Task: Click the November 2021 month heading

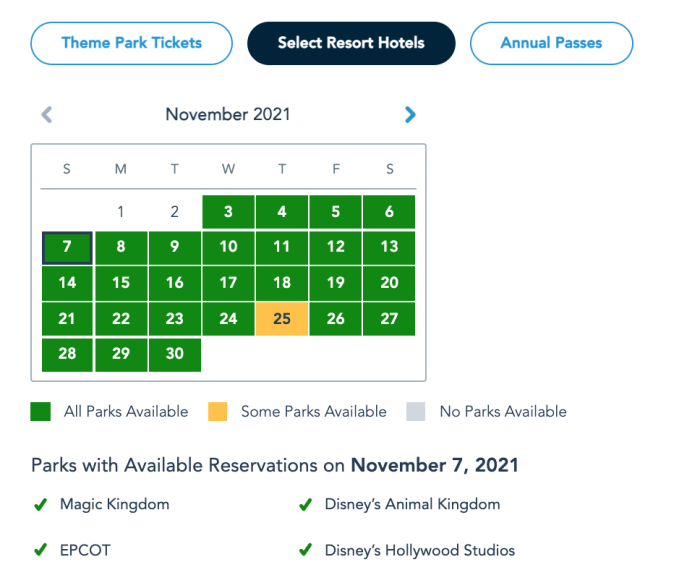Action: pyautogui.click(x=228, y=114)
